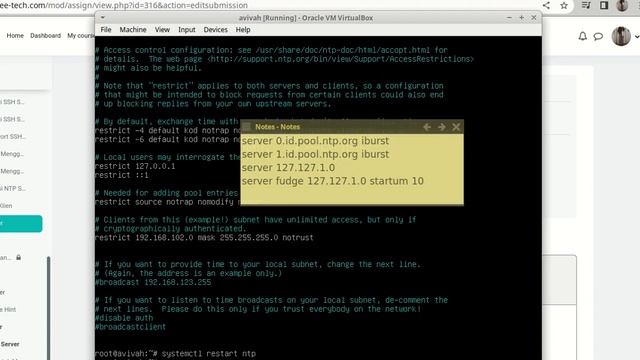Click the browser address bar URL

[x=124, y=5]
